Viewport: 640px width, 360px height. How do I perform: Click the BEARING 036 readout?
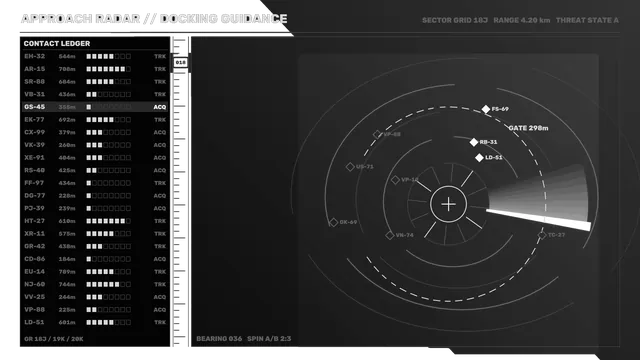(219, 339)
